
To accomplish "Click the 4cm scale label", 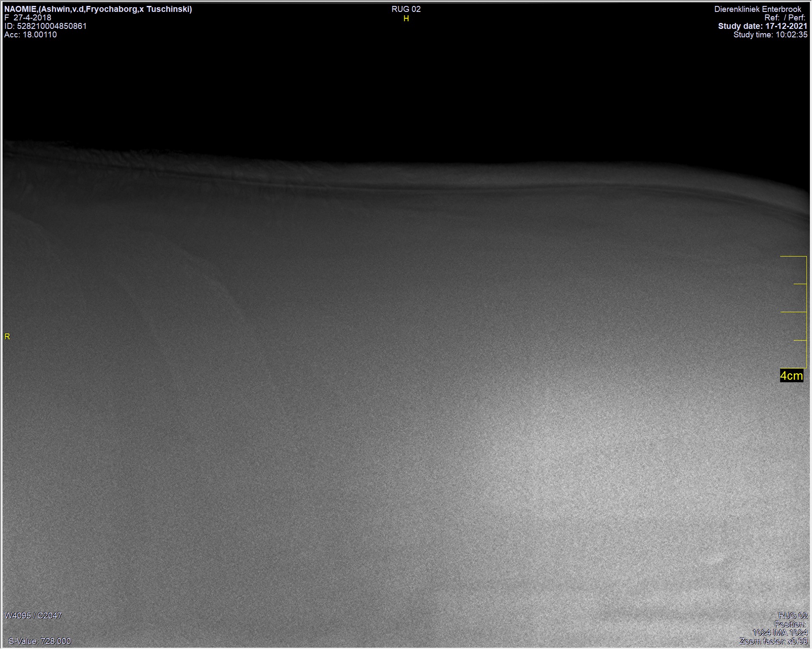I will [792, 375].
